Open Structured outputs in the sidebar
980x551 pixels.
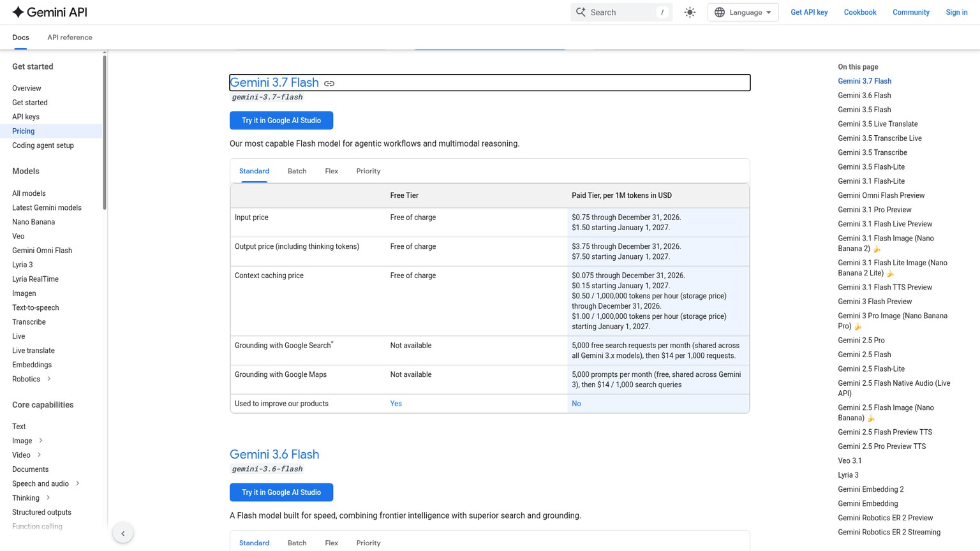tap(41, 512)
